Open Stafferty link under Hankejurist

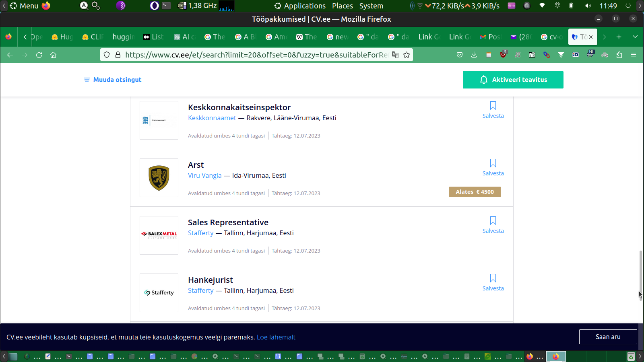[x=201, y=290]
